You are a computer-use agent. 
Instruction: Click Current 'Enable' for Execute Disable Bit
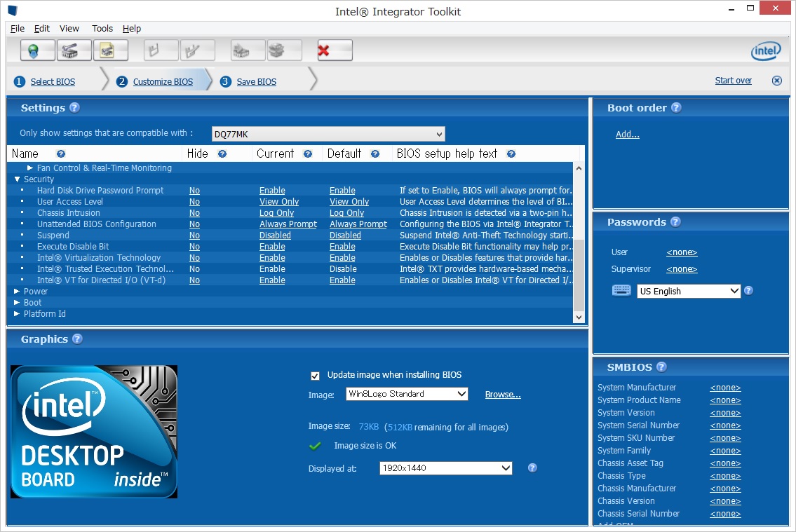[272, 247]
